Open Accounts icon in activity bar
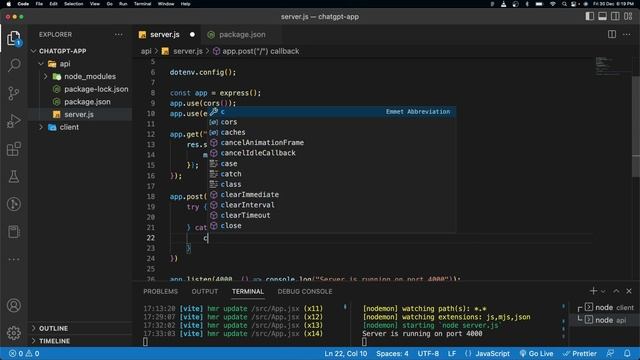Image resolution: width=640 pixels, height=360 pixels. (x=14, y=305)
